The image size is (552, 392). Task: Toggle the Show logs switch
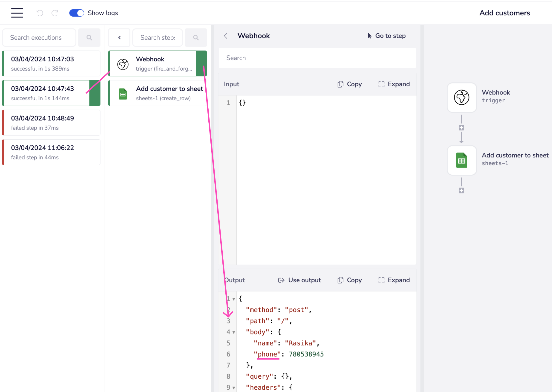pos(77,13)
